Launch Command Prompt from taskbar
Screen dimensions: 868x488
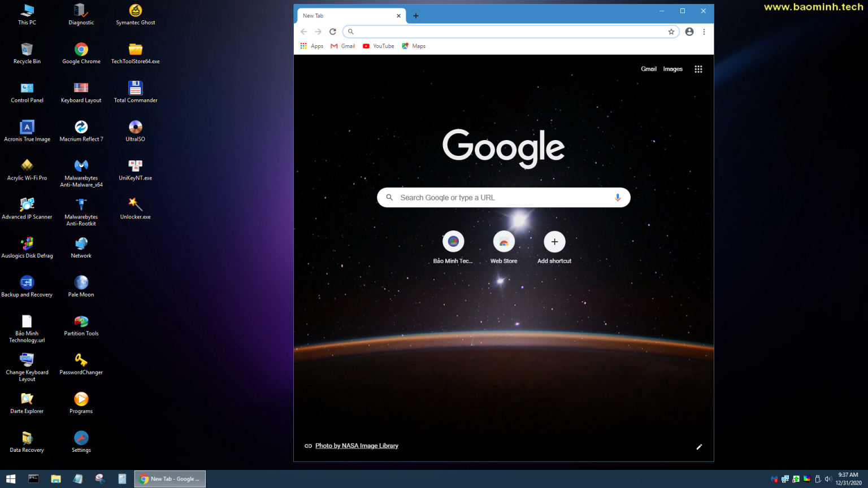[x=33, y=479]
